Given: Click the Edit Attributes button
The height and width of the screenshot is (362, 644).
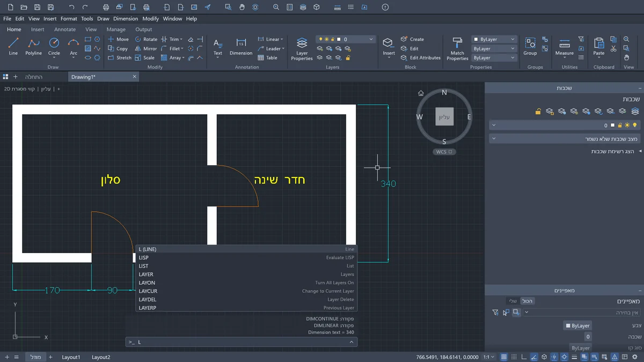Looking at the screenshot, I should coord(421,57).
